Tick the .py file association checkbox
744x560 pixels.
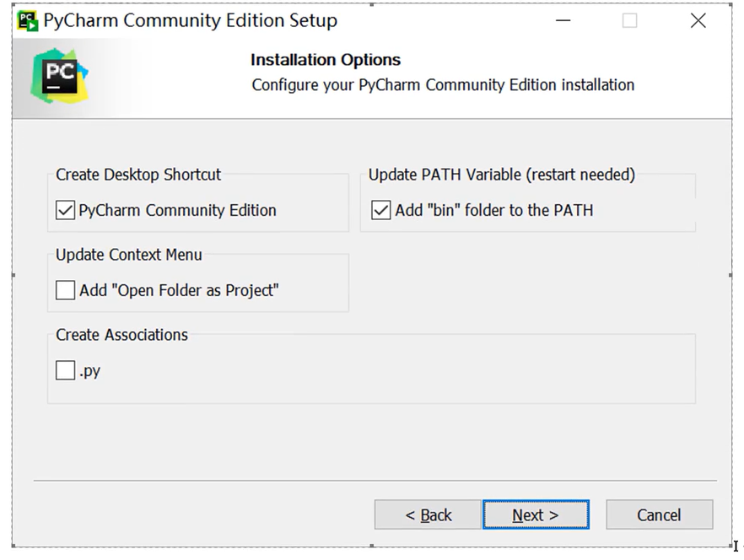pyautogui.click(x=66, y=370)
